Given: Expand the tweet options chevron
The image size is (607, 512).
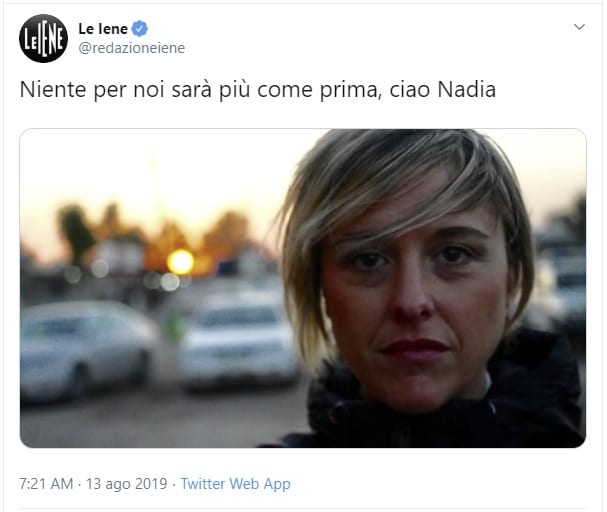Looking at the screenshot, I should [579, 27].
